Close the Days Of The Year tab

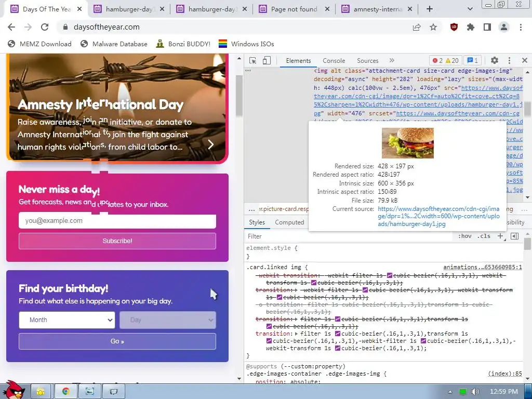coord(79,9)
